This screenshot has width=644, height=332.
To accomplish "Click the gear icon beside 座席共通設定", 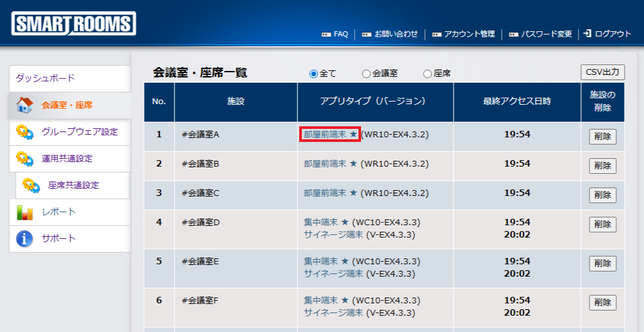I will (x=31, y=186).
